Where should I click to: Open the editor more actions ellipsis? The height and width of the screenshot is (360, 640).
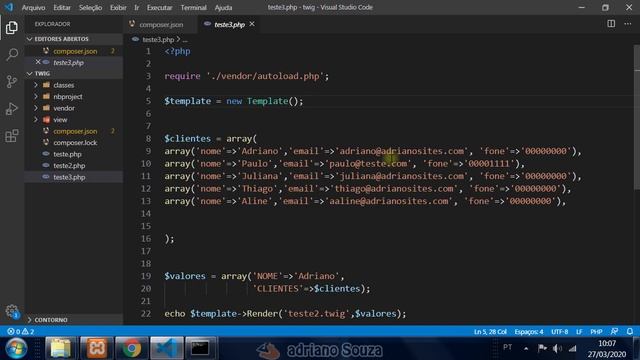[x=628, y=24]
